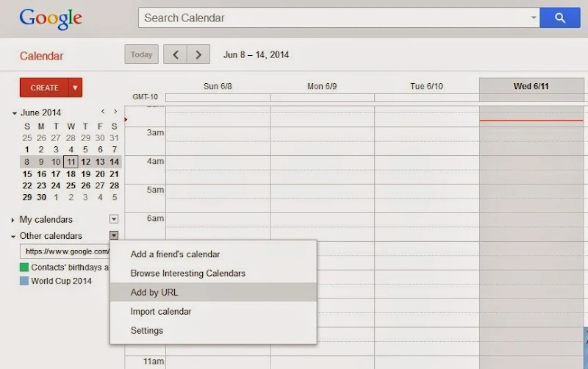Choose Add a friend's calendar
This screenshot has width=588, height=369.
(x=213, y=254)
